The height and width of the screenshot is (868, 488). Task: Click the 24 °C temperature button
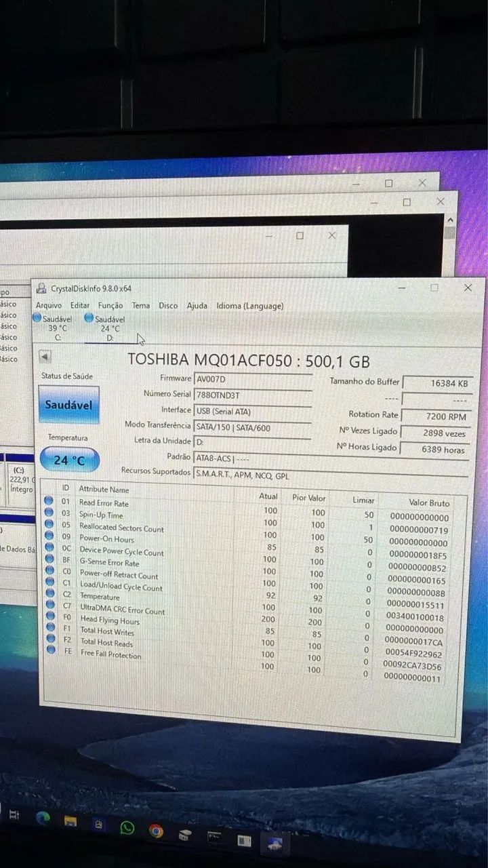click(70, 460)
